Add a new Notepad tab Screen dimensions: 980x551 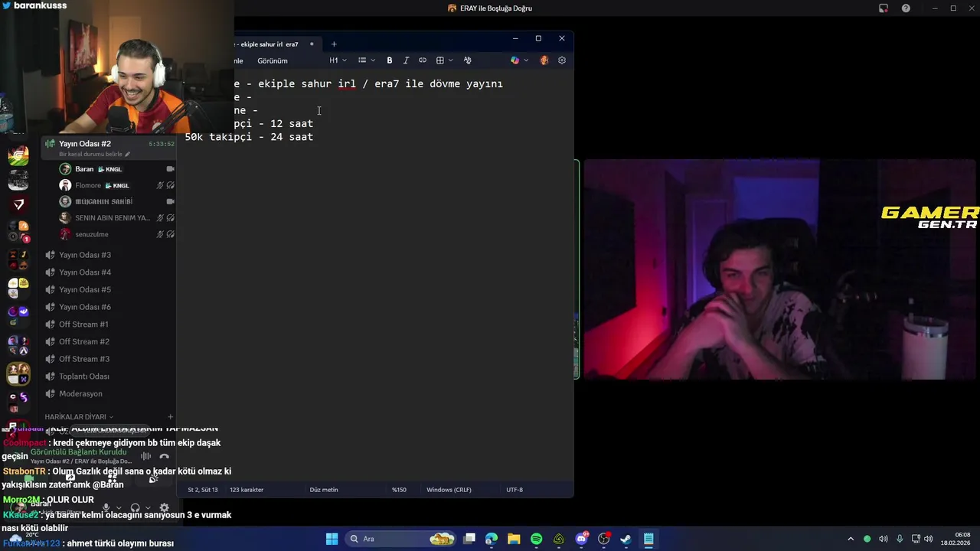334,44
